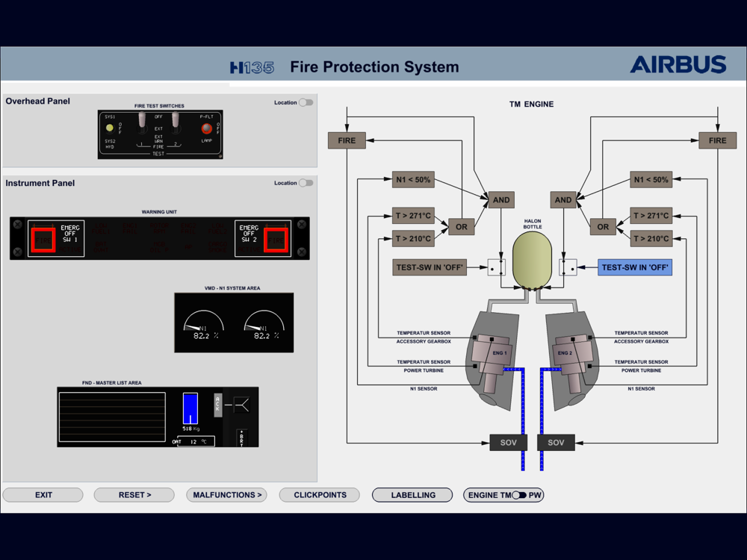Click the left Temperatur Sensor Power Turbine label

424,366
